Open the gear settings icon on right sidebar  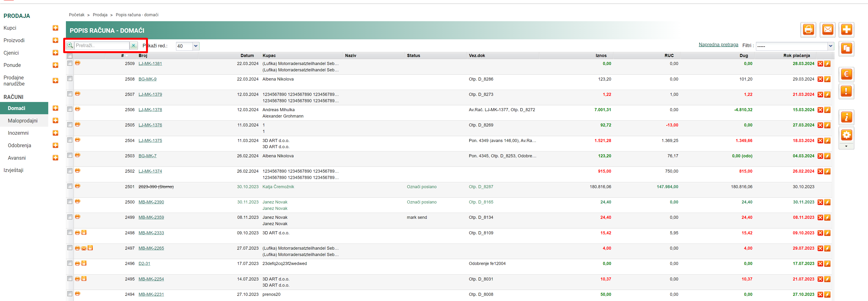point(846,135)
